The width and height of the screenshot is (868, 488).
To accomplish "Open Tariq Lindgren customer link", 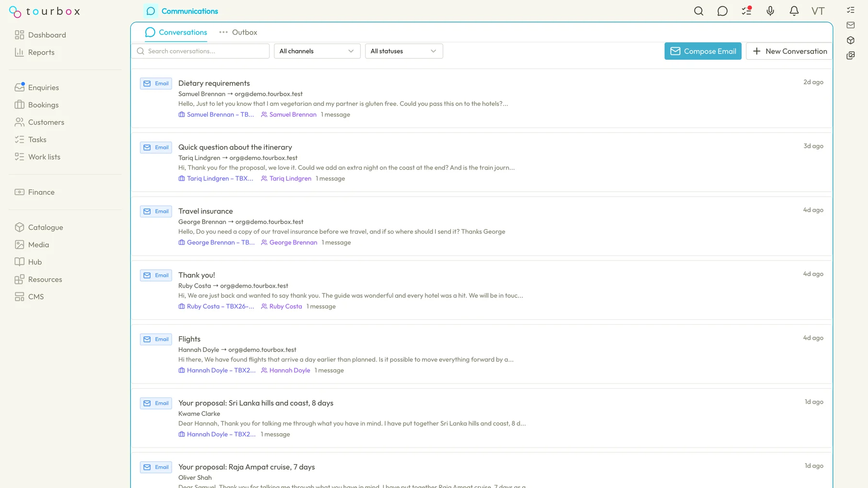I will coord(286,178).
